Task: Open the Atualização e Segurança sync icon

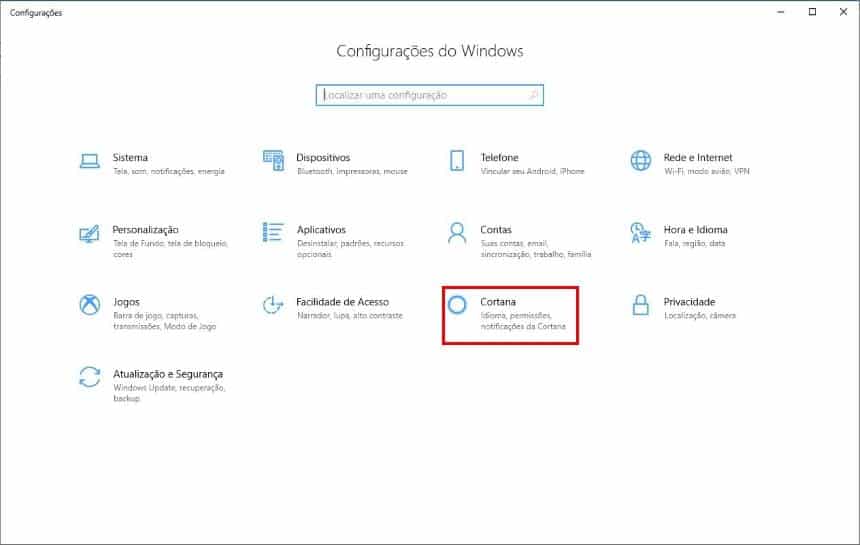Action: pyautogui.click(x=89, y=377)
